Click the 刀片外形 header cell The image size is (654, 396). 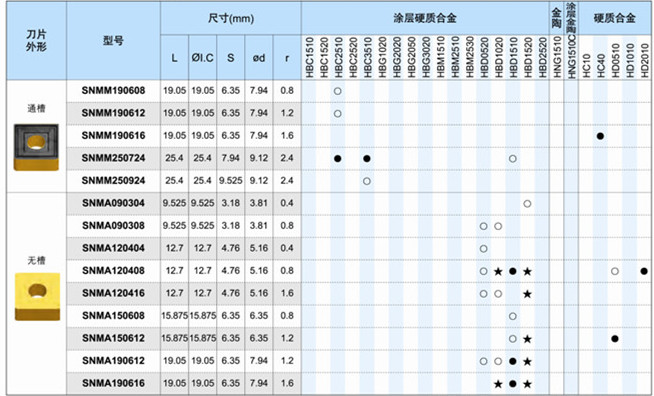coord(36,40)
